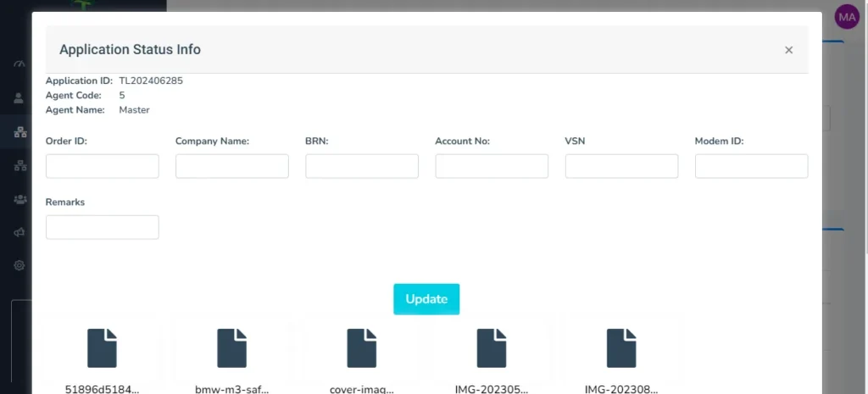Open the megaphone announcements icon in sidebar
The height and width of the screenshot is (394, 868).
click(19, 232)
